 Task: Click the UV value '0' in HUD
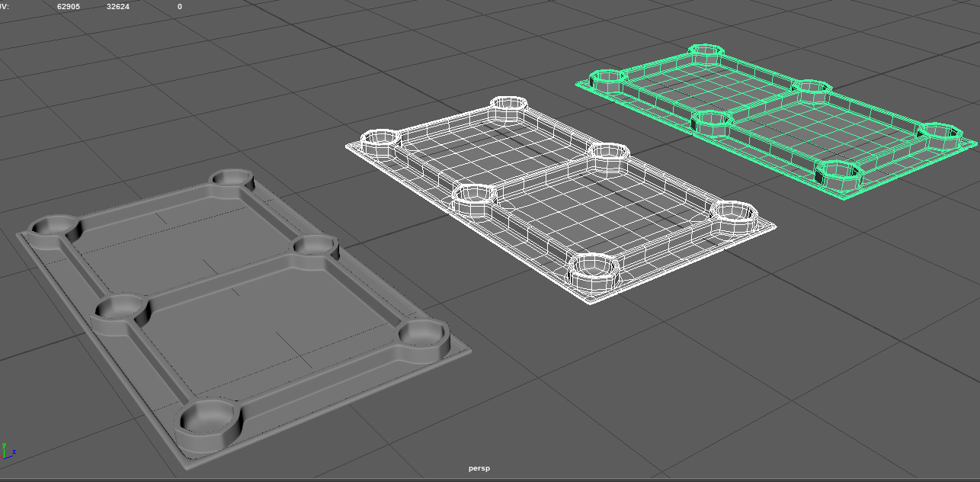(180, 7)
